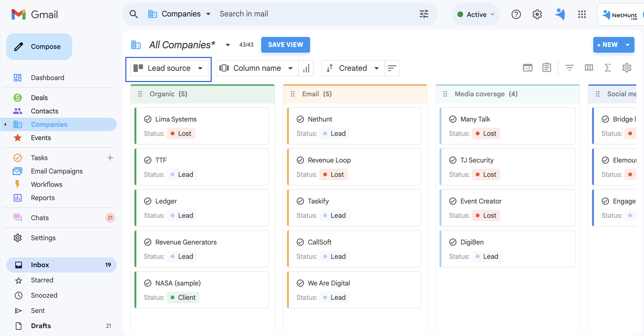Open search filter options icon
Viewport: 644px width, 336px height.
tap(424, 14)
